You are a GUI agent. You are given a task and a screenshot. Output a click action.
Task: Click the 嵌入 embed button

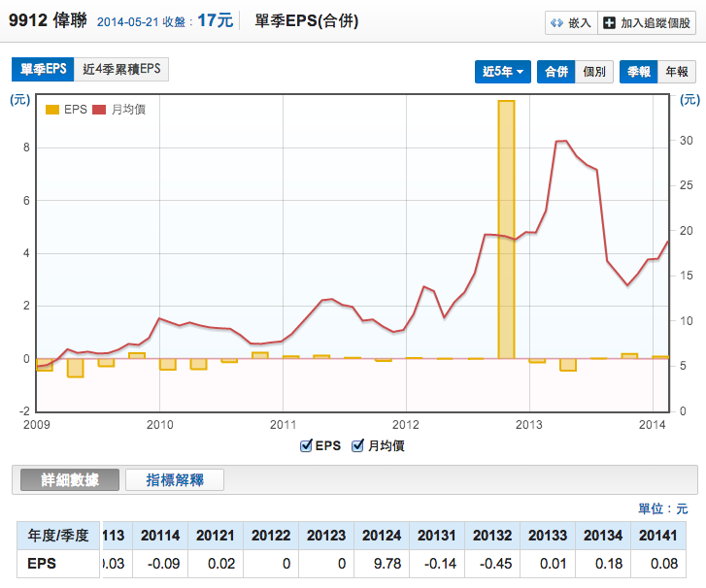coord(570,22)
